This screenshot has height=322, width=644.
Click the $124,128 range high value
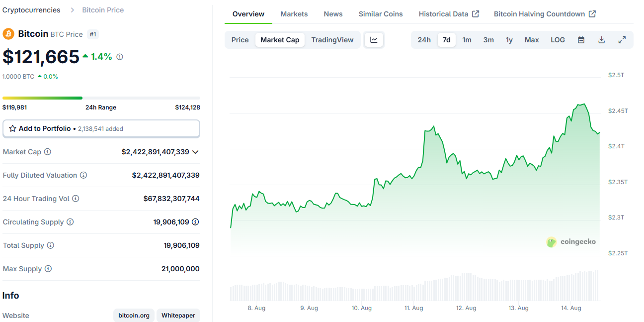[187, 107]
